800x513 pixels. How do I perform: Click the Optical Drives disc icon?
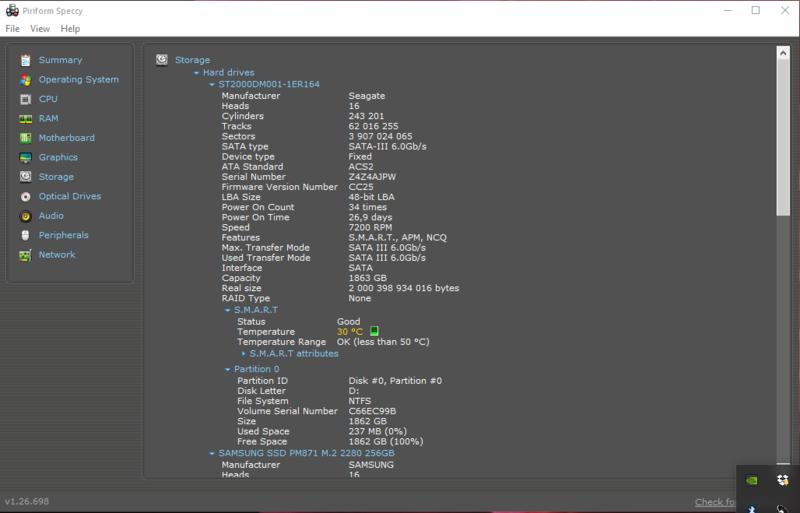coord(25,197)
